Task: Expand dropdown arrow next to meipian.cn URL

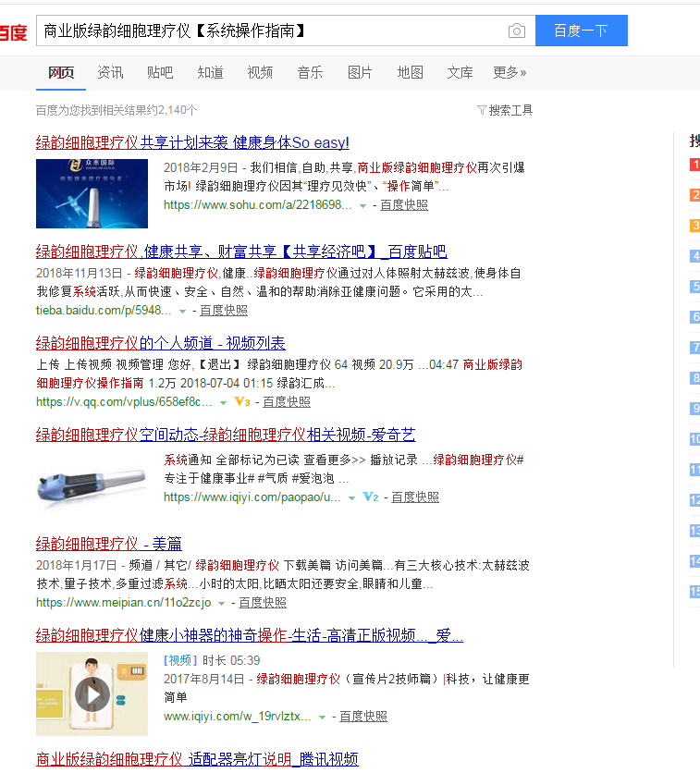Action: click(221, 603)
